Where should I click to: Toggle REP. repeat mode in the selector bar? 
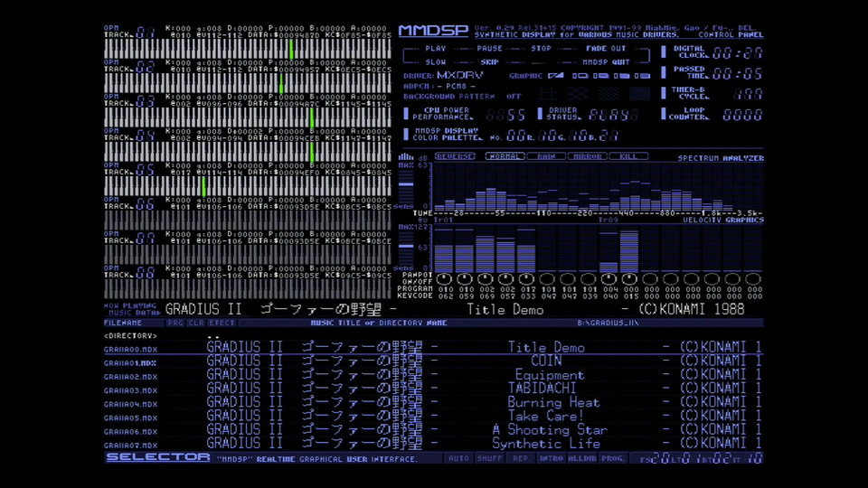pos(521,458)
